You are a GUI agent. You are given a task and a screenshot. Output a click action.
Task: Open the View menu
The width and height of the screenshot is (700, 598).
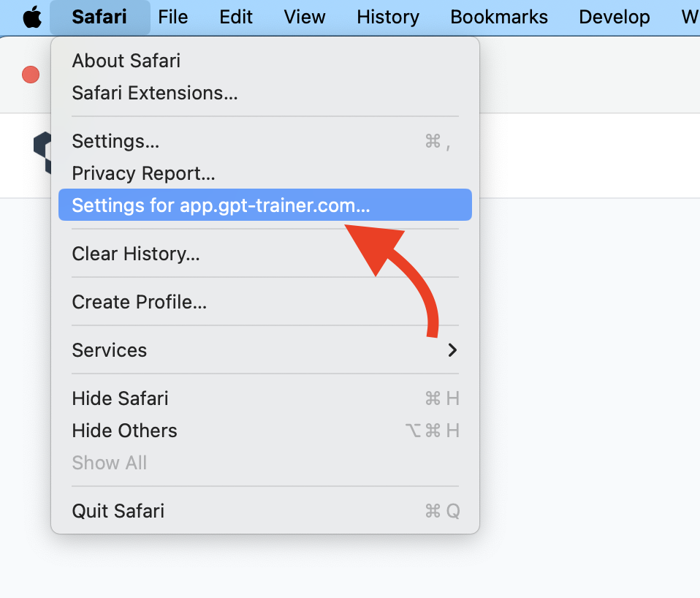coord(305,18)
